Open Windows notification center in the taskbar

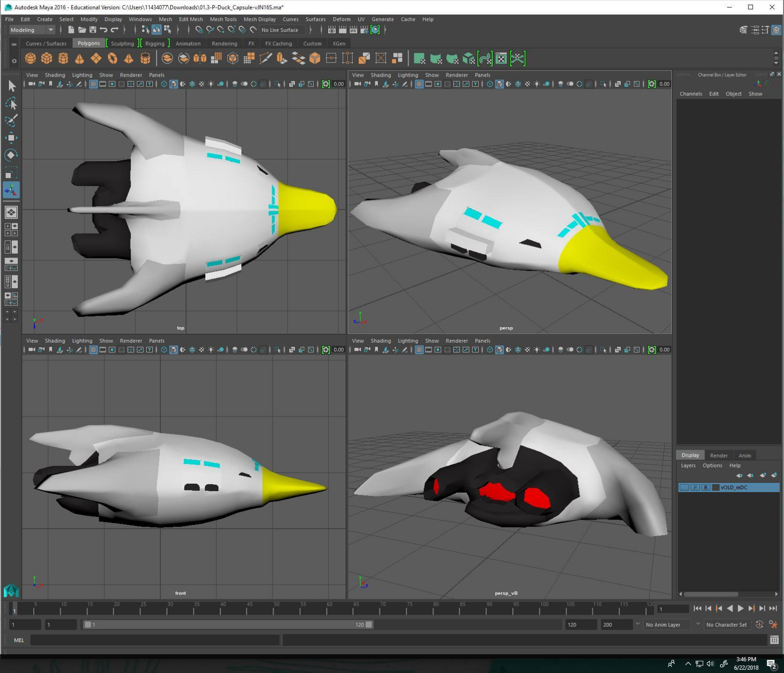click(x=771, y=664)
